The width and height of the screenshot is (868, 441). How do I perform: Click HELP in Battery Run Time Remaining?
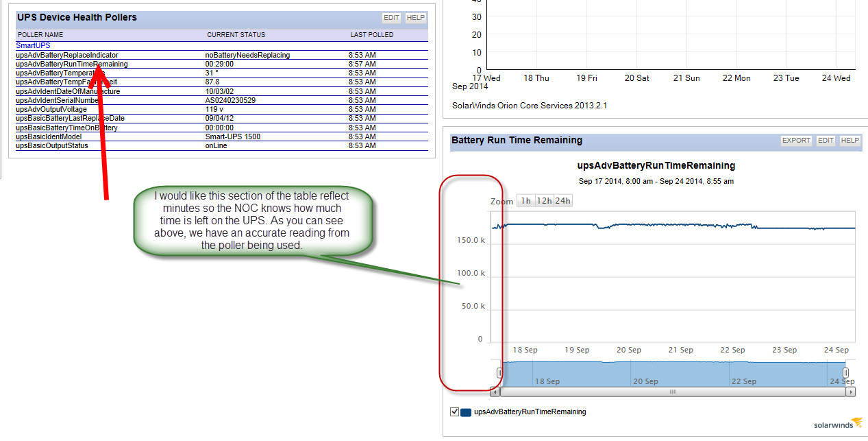[x=850, y=141]
